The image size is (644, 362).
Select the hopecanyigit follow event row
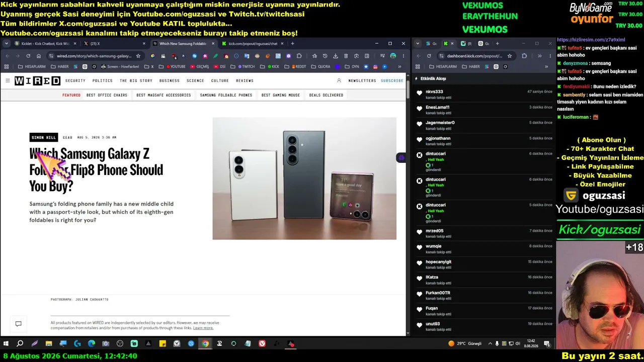pos(484,264)
